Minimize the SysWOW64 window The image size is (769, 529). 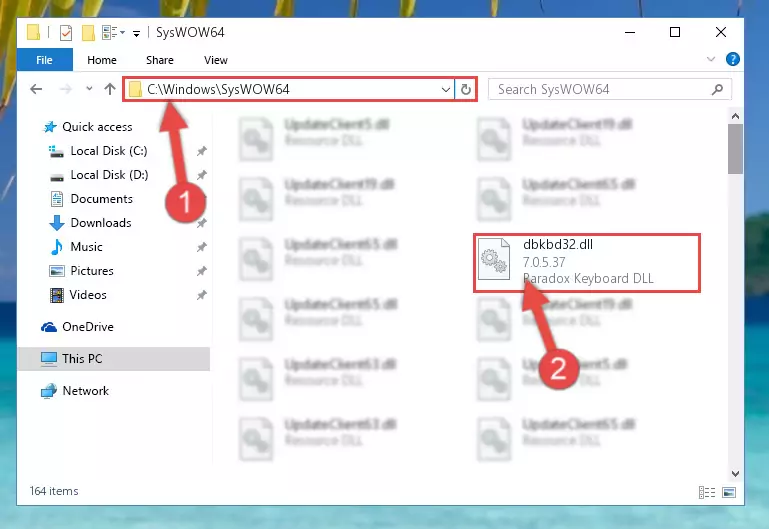(x=630, y=32)
